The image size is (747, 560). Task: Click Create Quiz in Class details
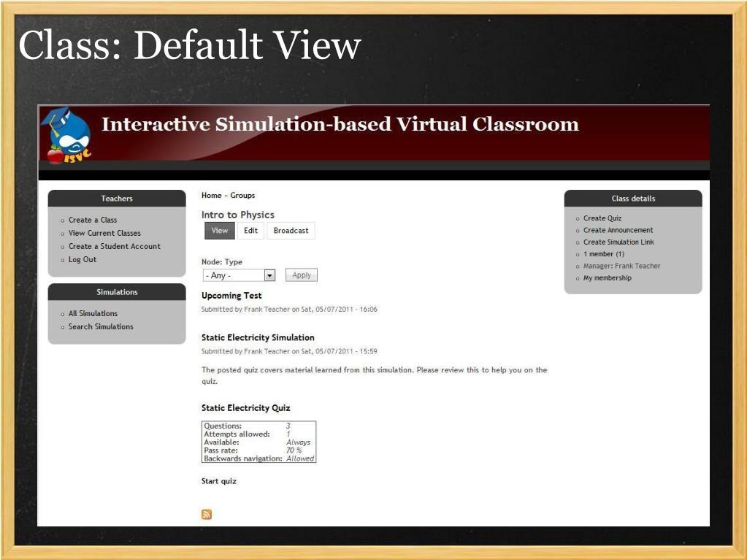[x=602, y=218]
